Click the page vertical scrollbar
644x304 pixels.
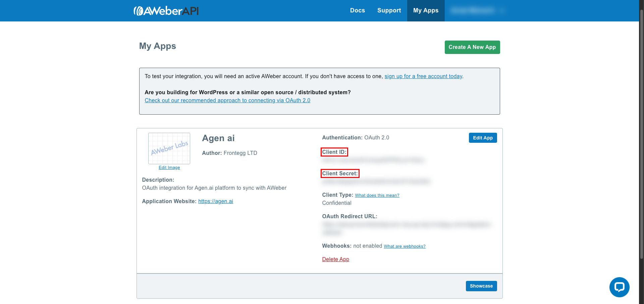click(641, 134)
